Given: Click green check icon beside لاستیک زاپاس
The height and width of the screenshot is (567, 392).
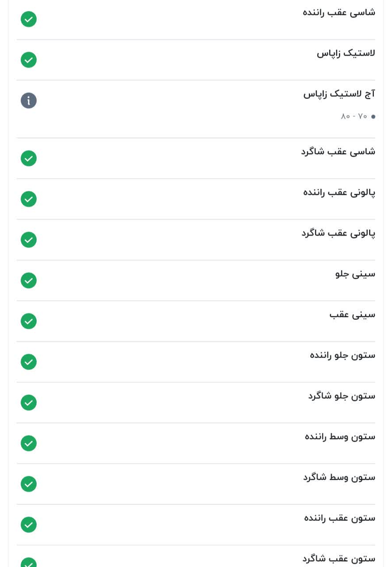Looking at the screenshot, I should 29,60.
